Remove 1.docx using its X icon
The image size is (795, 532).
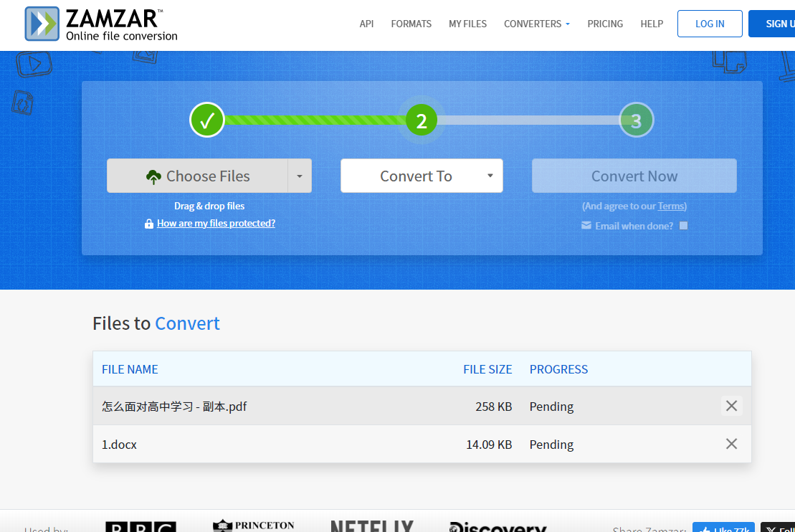click(731, 444)
